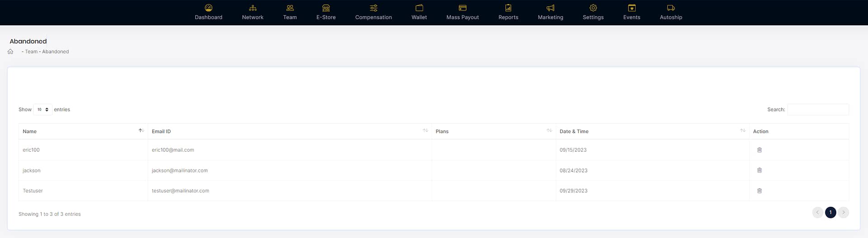Open the show entries count dropdown
Image resolution: width=868 pixels, height=238 pixels.
[43, 109]
